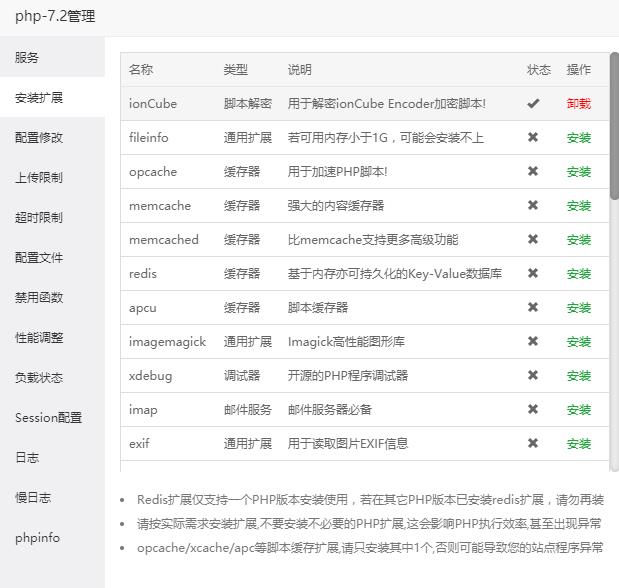Open the 配置修改 sidebar tab

[52, 137]
